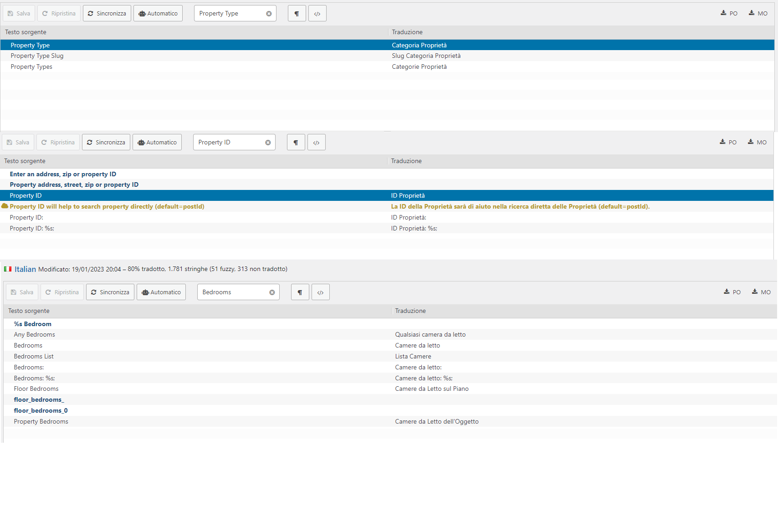Image resolution: width=778 pixels, height=532 pixels.
Task: Click Sincronizza in Bedrooms editor
Action: pos(110,292)
